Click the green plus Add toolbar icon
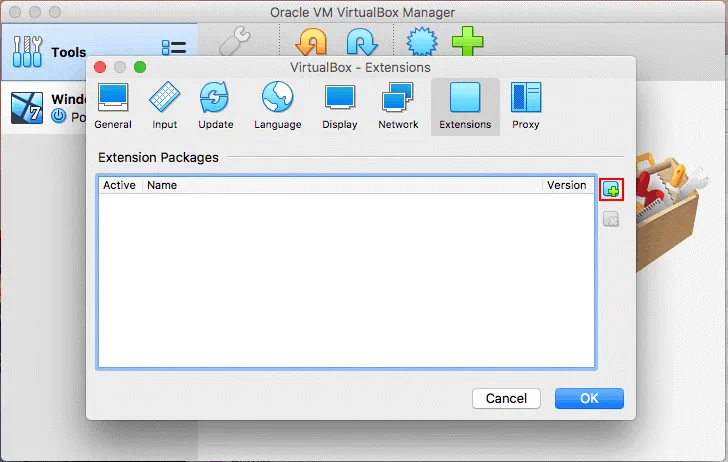This screenshot has width=728, height=462. point(466,43)
